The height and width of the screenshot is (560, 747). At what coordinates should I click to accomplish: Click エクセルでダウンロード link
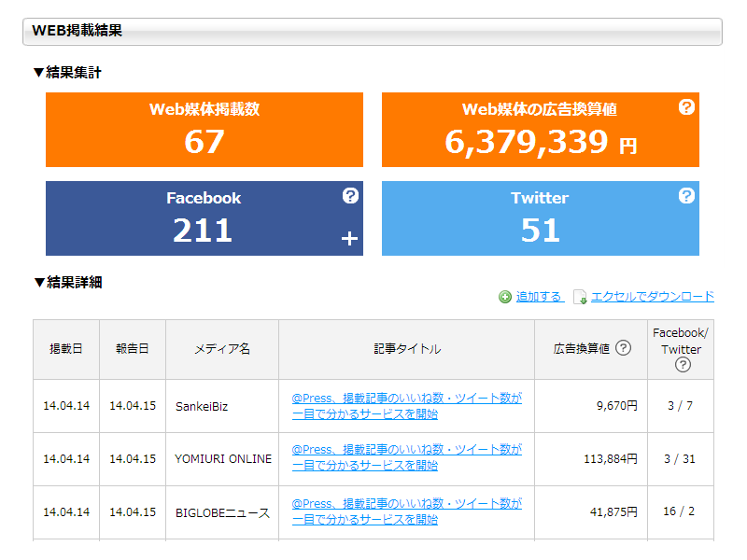[652, 297]
